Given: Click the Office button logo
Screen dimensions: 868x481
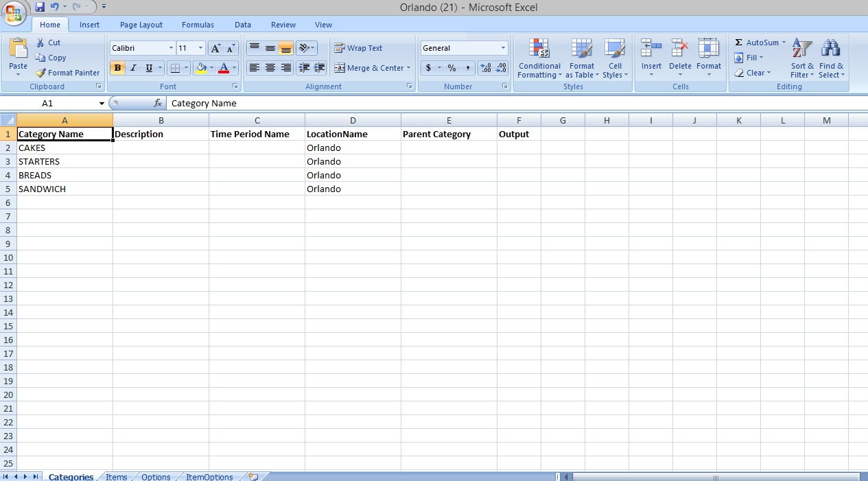Looking at the screenshot, I should coord(14,13).
